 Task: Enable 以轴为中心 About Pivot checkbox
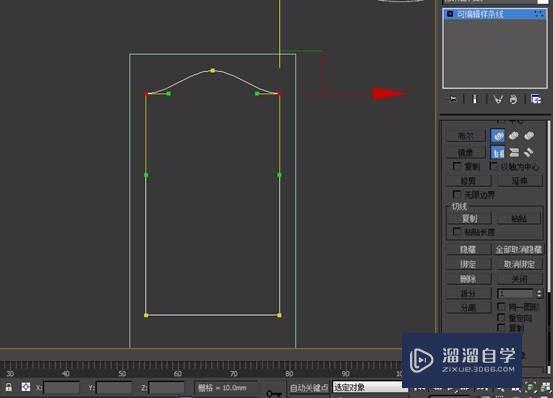[494, 166]
